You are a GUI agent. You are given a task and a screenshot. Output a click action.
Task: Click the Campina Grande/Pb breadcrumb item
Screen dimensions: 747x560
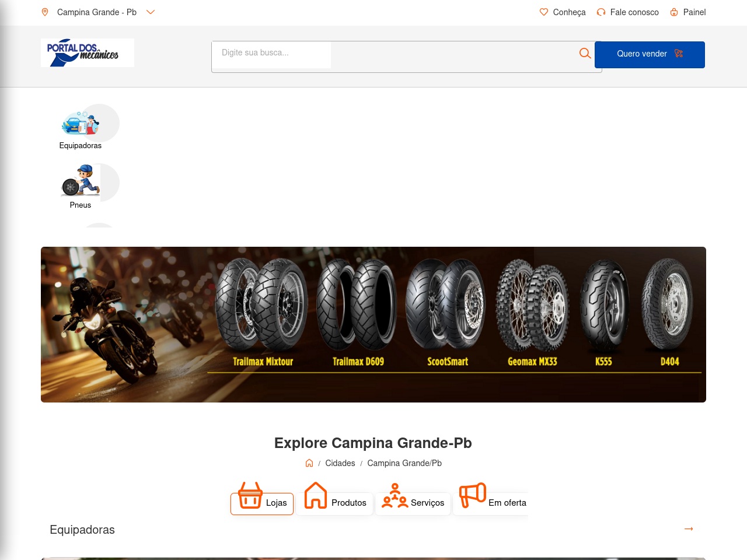(404, 463)
